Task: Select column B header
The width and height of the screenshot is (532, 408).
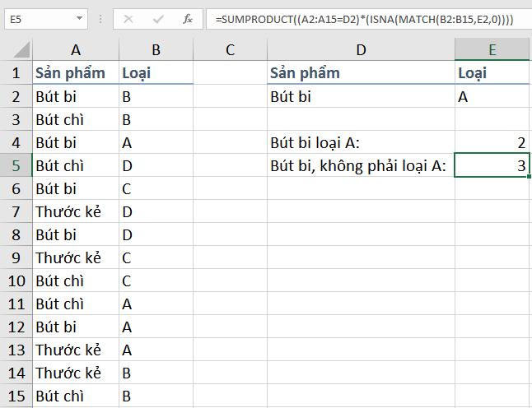Action: [156, 50]
